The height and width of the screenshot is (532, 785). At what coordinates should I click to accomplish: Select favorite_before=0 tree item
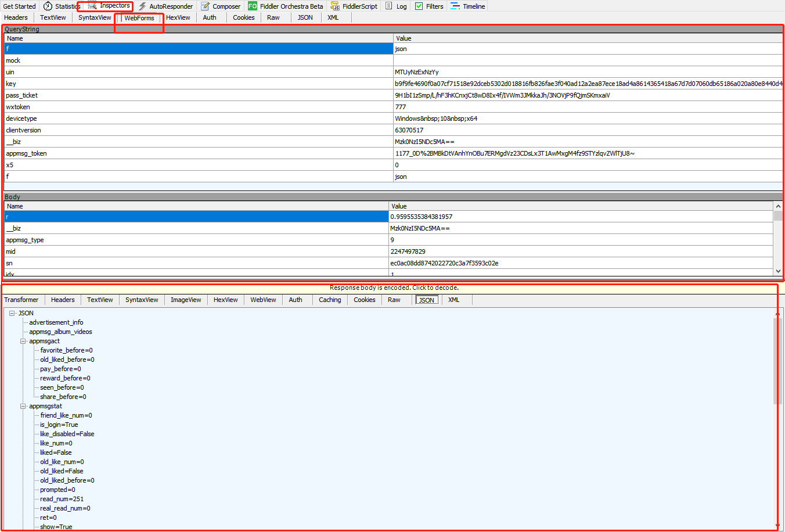click(66, 350)
